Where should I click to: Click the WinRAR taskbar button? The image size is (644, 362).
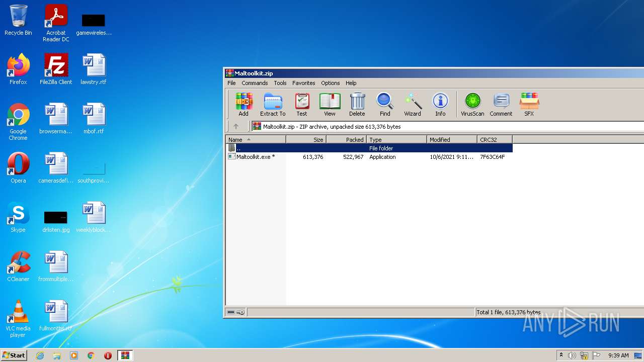point(125,355)
